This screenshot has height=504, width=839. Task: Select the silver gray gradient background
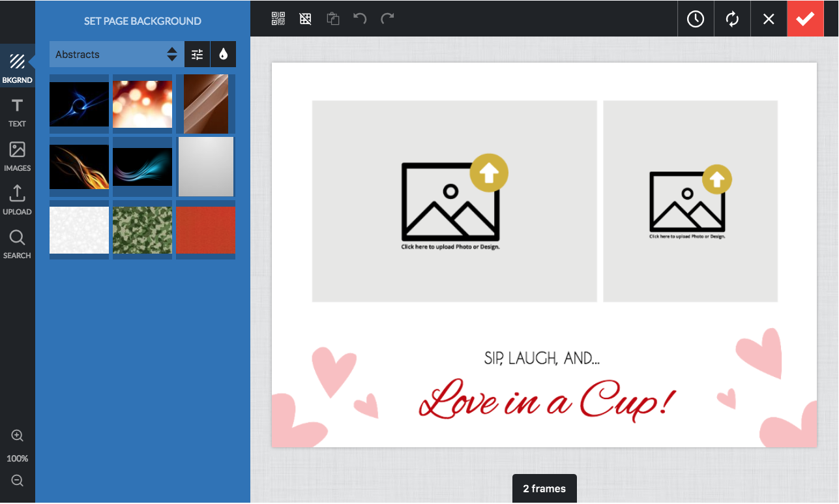[206, 167]
